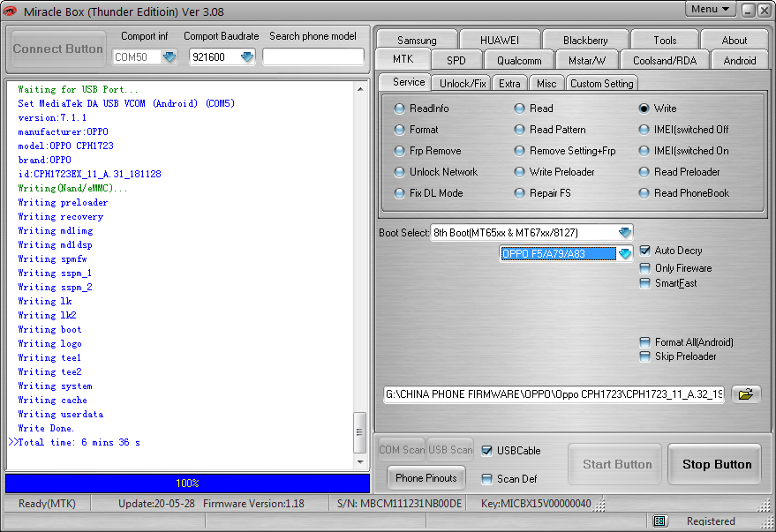Expand the Comport Baudrate 921600 dropdown arrow
The image size is (776, 532).
click(246, 56)
